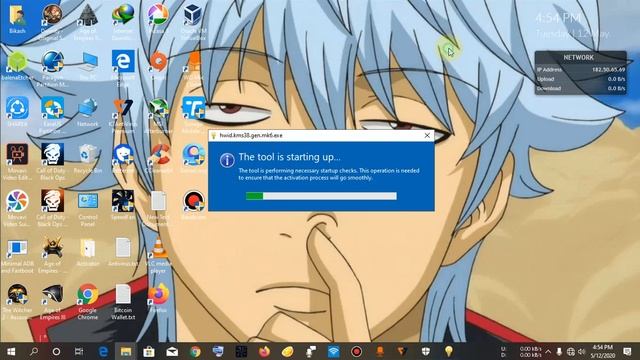The width and height of the screenshot is (640, 360).
Task: Open the red record app on taskbar
Action: click(x=356, y=351)
